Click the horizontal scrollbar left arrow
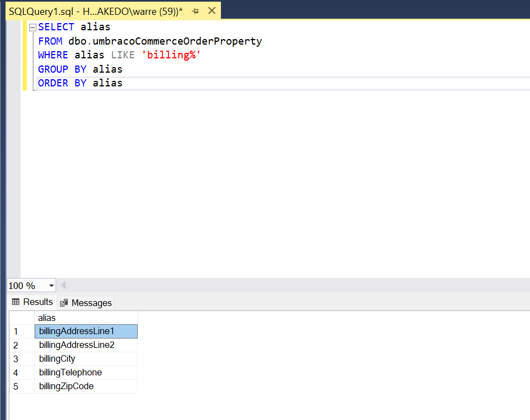The width and height of the screenshot is (530, 420). coord(63,285)
